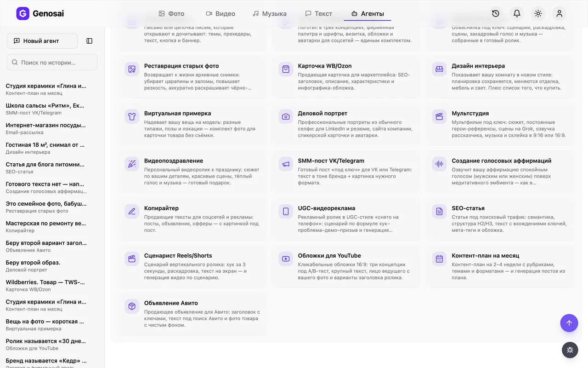Click the Дизайн интерьера sofa icon
The width and height of the screenshot is (588, 368).
[440, 69]
